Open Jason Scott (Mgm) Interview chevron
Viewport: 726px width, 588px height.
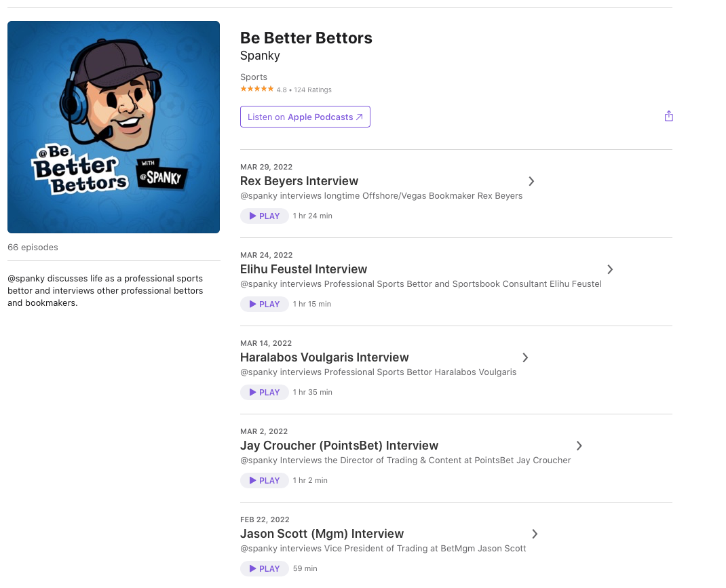(x=535, y=534)
